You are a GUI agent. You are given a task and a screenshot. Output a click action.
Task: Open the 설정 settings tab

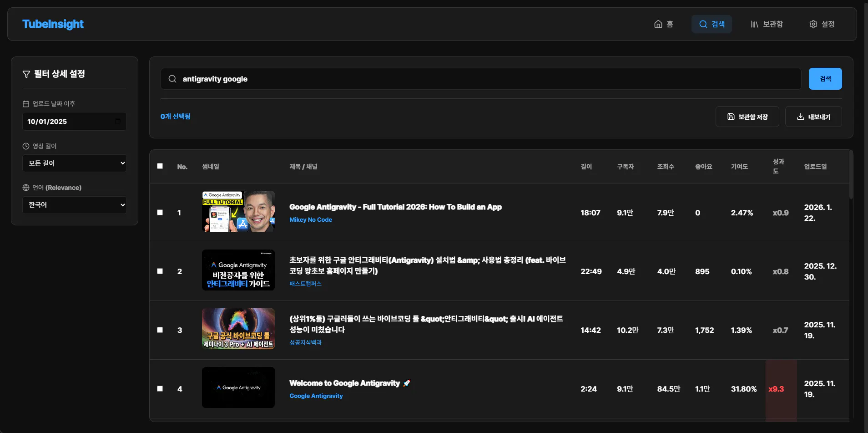coord(822,24)
